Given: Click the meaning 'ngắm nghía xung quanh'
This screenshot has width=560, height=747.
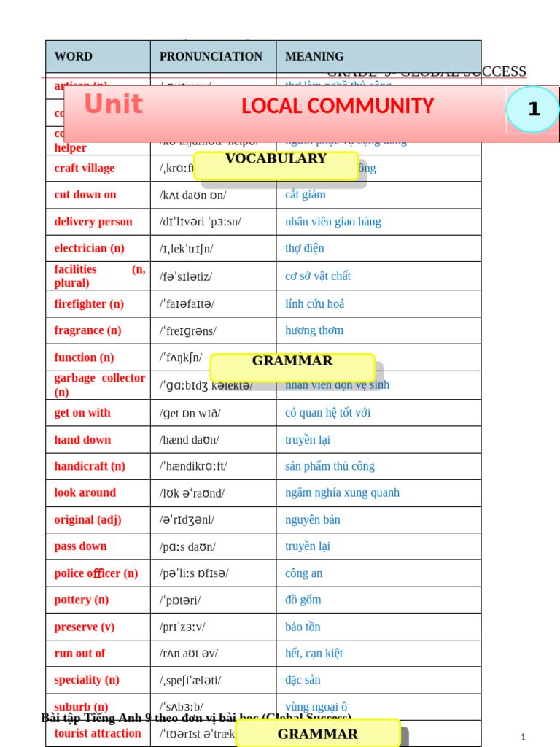Looking at the screenshot, I should tap(342, 492).
